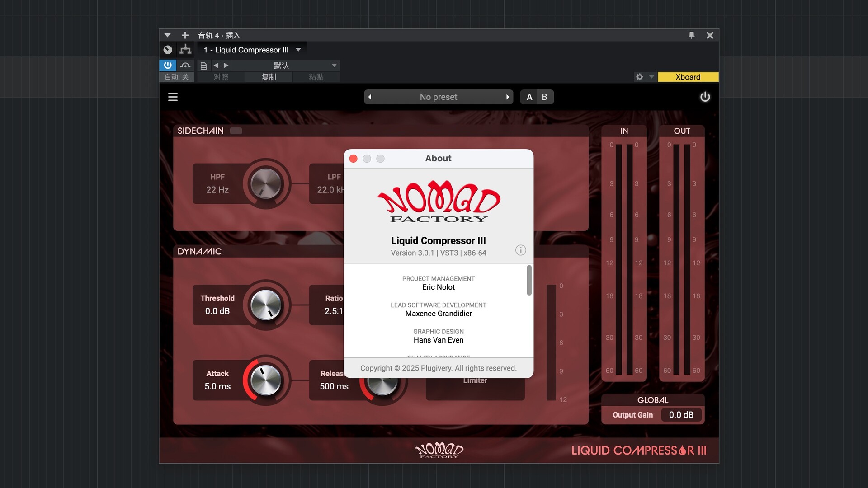Image resolution: width=868 pixels, height=488 pixels.
Task: Click the info icon in About dialog
Action: [x=520, y=250]
